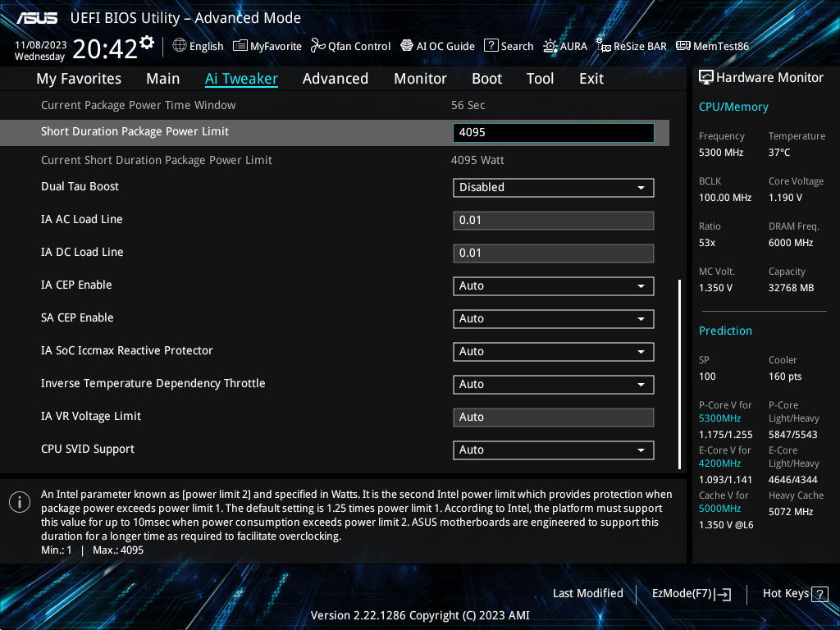Switch to the Main tab
The image size is (840, 630).
click(163, 79)
